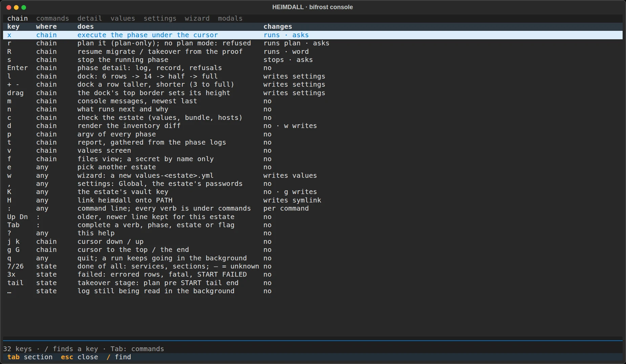Click the 'no · w writes' cell
The height and width of the screenshot is (364, 626).
tap(290, 126)
